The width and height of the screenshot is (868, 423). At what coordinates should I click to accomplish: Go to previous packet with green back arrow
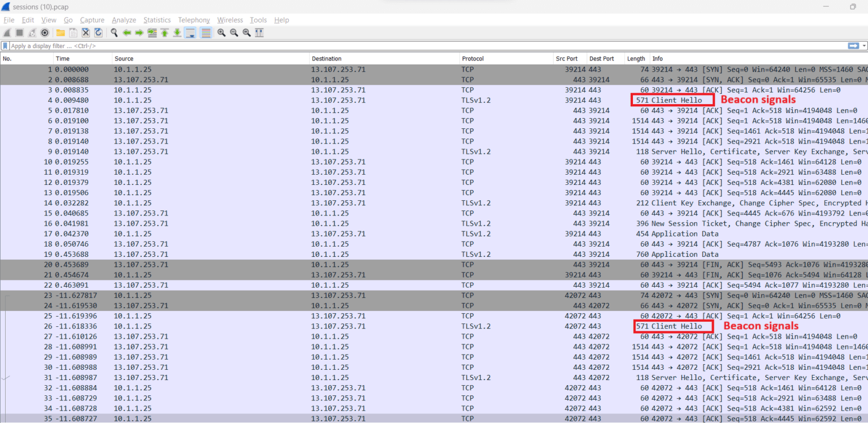[x=126, y=32]
